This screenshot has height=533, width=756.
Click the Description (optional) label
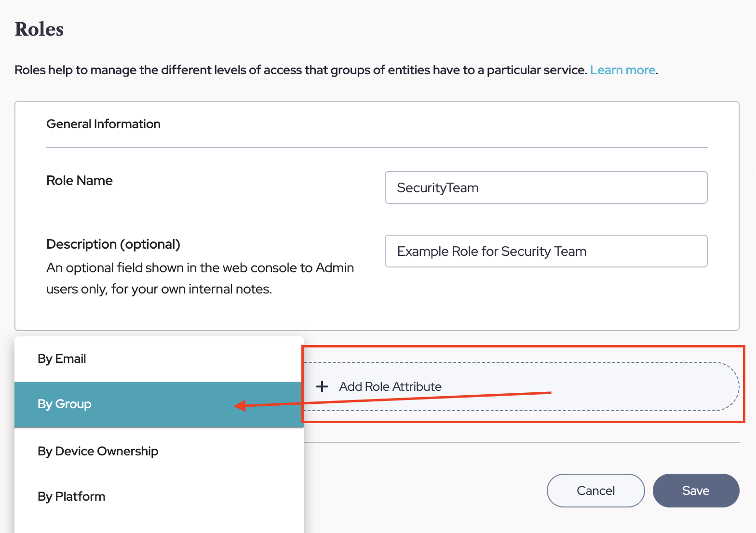pyautogui.click(x=113, y=244)
